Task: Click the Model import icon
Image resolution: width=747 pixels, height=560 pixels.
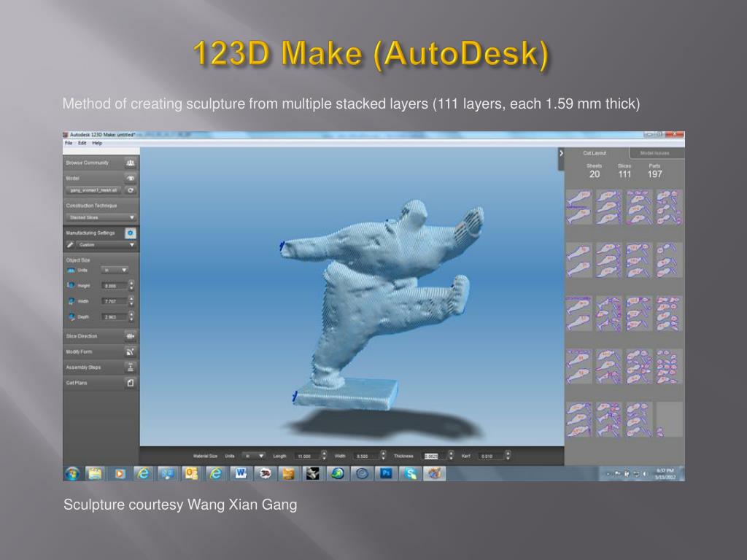Action: 131,178
